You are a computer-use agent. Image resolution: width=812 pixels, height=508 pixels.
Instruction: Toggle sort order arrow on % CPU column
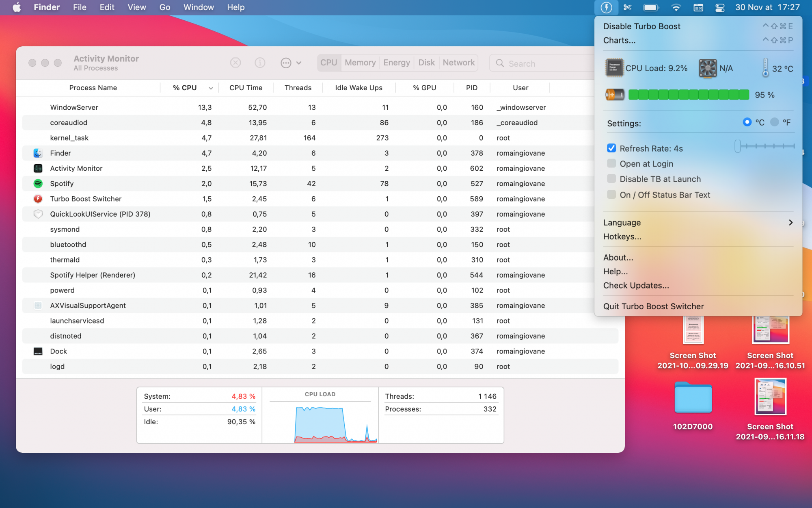[211, 88]
